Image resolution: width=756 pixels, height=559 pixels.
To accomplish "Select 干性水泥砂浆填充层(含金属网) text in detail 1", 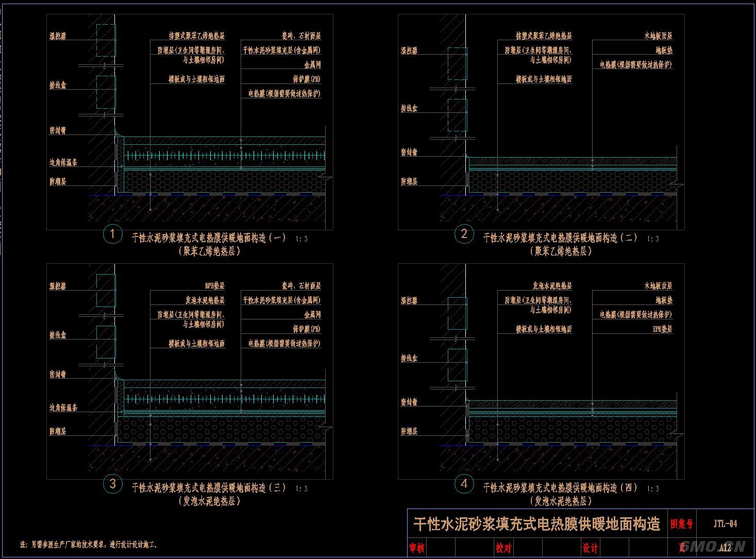I will click(282, 50).
